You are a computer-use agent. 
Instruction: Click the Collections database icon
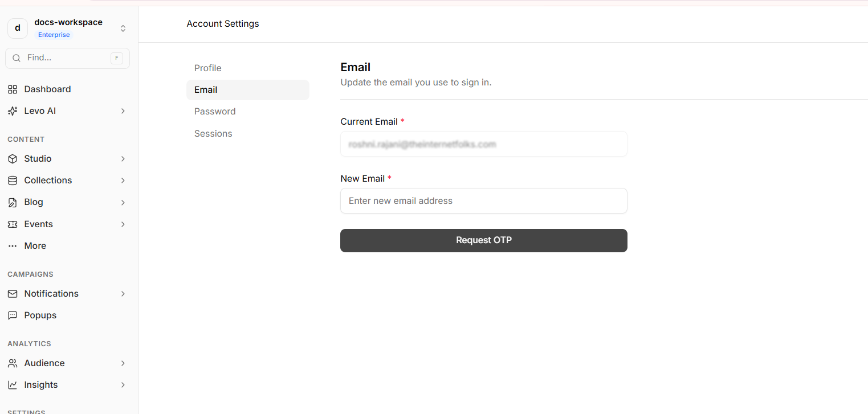tap(13, 181)
